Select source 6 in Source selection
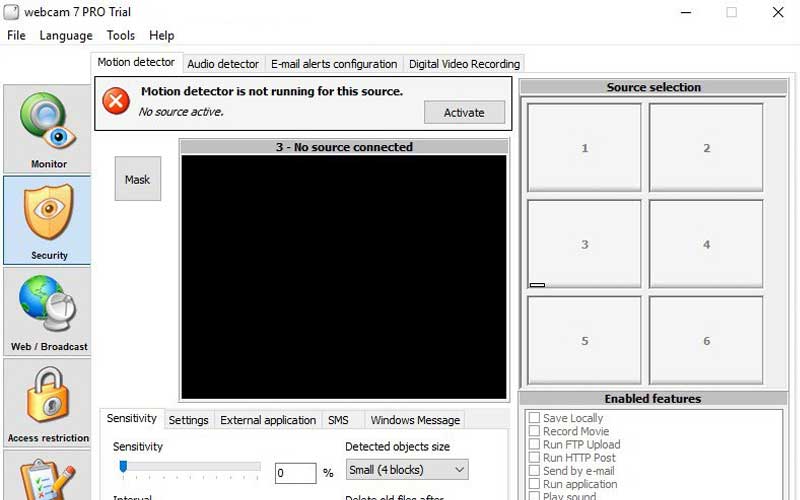The image size is (800, 500). [x=706, y=340]
